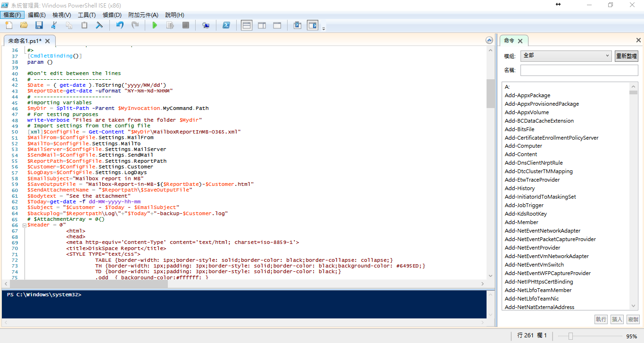Image resolution: width=644 pixels, height=343 pixels.
Task: Adjust the zoom slider in status bar
Action: (571, 336)
